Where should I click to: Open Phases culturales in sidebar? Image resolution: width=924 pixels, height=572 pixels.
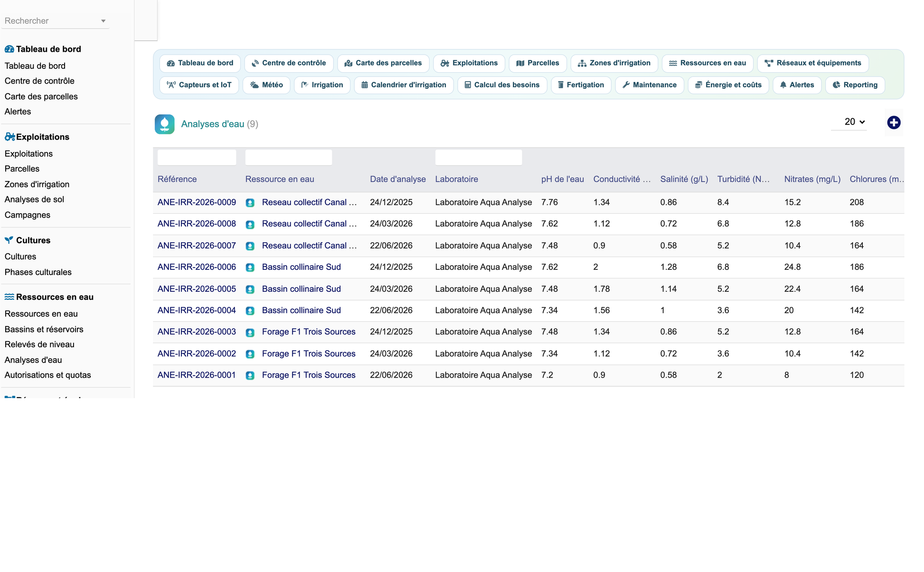(x=38, y=272)
